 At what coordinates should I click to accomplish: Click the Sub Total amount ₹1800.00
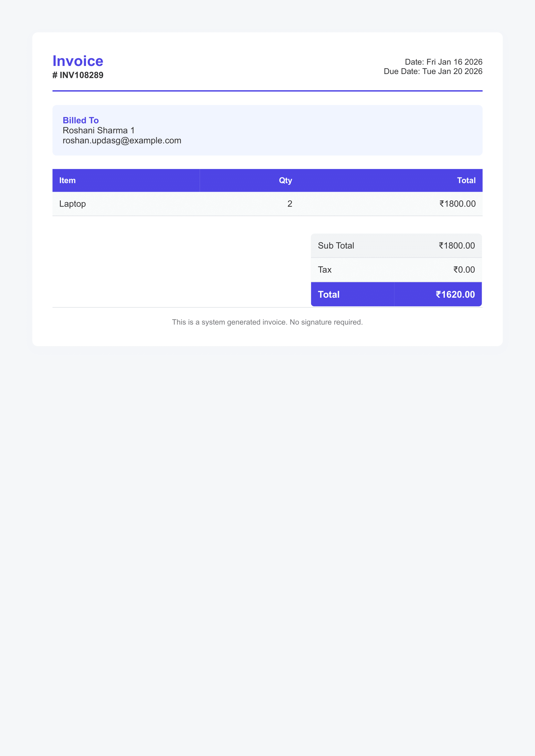(x=456, y=246)
